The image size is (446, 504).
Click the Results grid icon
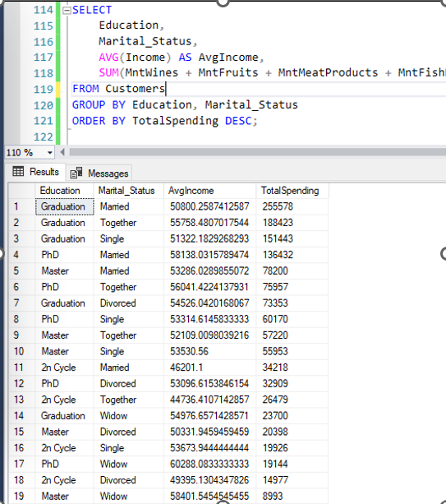18,171
